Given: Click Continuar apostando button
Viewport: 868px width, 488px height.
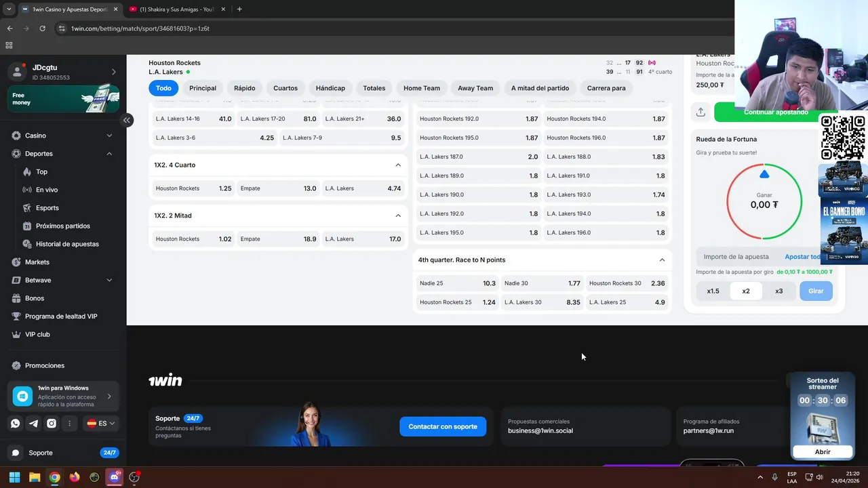Looking at the screenshot, I should click(x=775, y=112).
